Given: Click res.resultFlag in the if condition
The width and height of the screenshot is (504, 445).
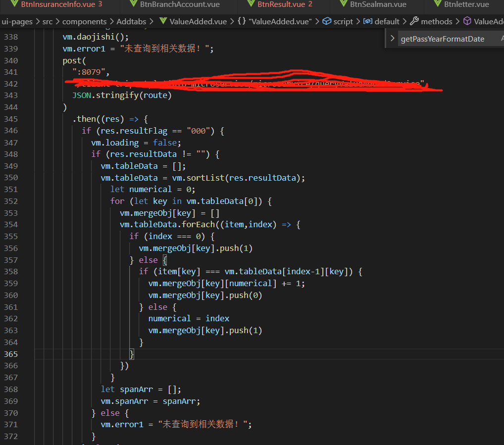Looking at the screenshot, I should (134, 131).
